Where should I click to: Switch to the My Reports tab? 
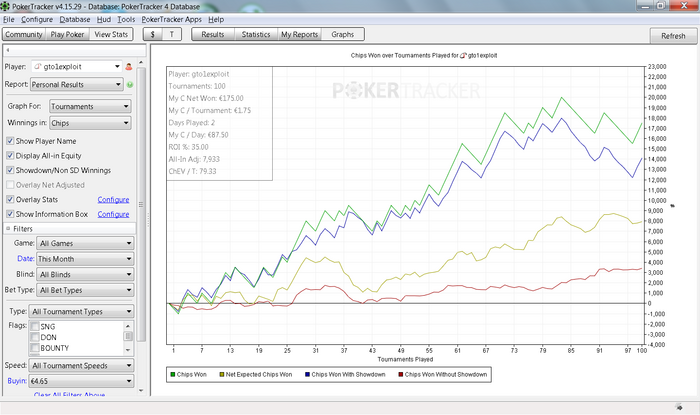click(299, 34)
